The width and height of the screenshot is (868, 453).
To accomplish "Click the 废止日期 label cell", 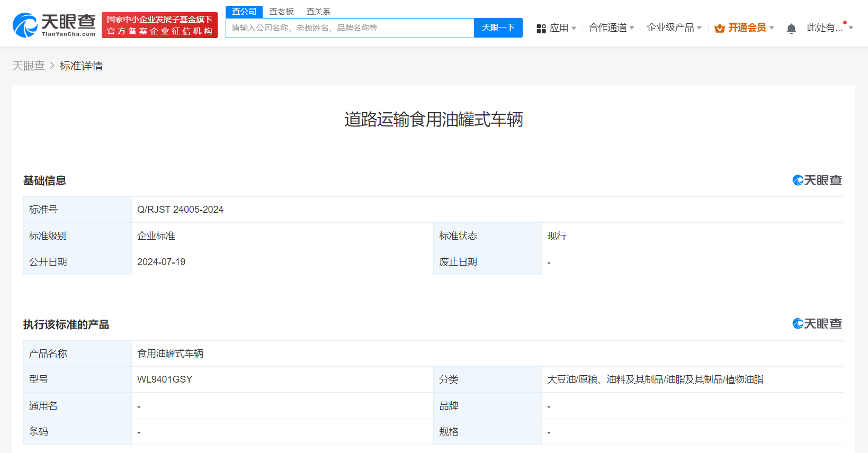I will pyautogui.click(x=487, y=262).
